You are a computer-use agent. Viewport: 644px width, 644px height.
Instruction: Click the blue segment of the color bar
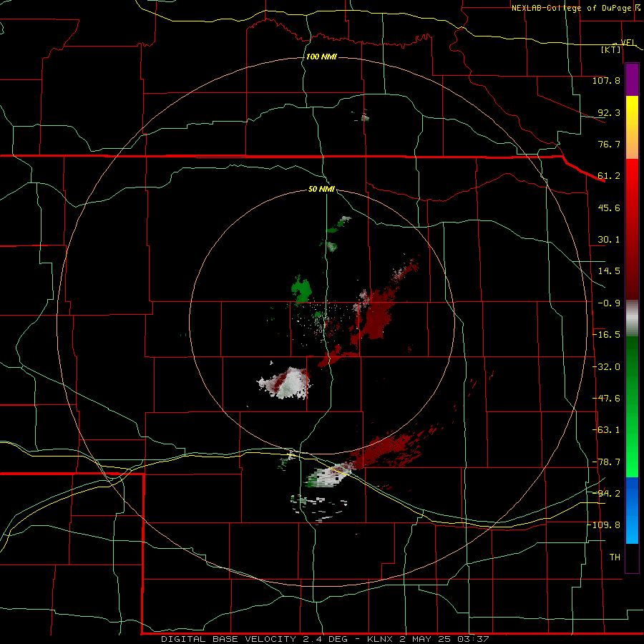[x=632, y=510]
